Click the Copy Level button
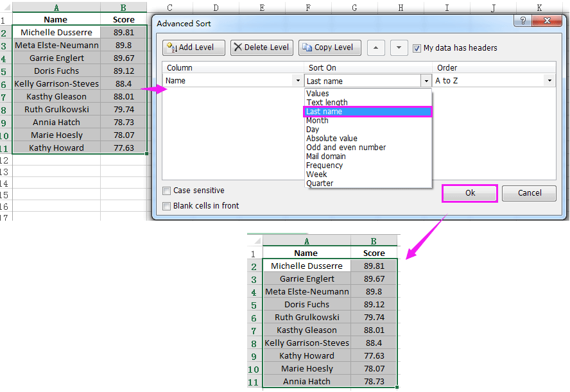Screen dimensions: 570x392 click(330, 47)
